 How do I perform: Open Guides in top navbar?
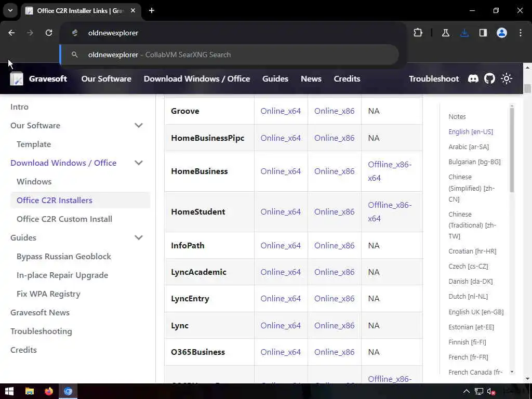pos(275,79)
